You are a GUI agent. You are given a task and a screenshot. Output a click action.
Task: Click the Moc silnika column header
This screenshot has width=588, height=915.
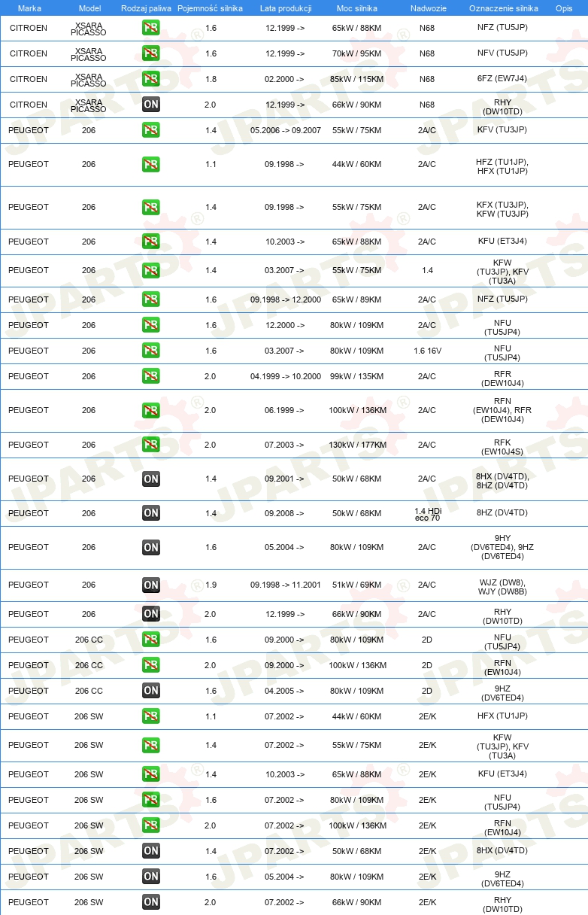click(356, 8)
